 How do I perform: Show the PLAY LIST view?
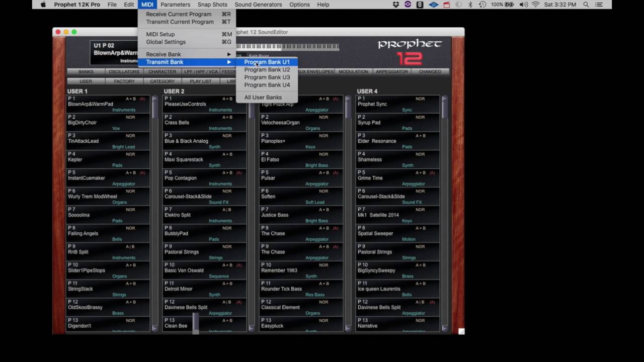point(201,81)
